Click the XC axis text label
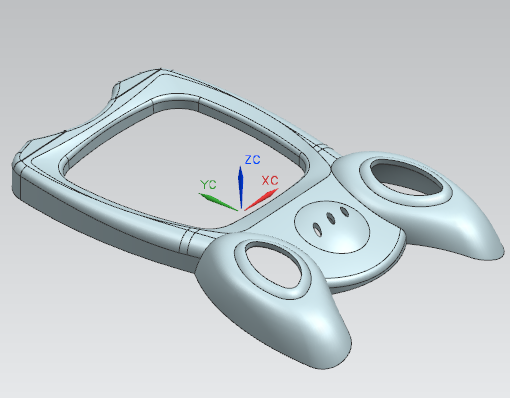 [270, 181]
